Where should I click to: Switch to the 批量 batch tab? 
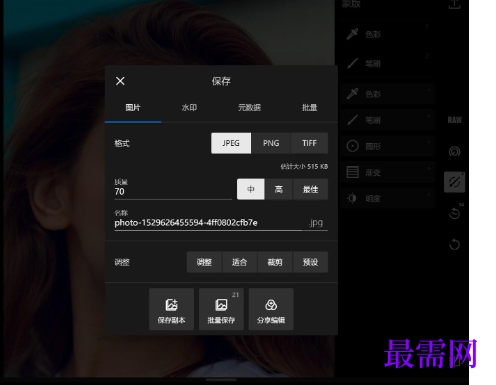pyautogui.click(x=309, y=108)
